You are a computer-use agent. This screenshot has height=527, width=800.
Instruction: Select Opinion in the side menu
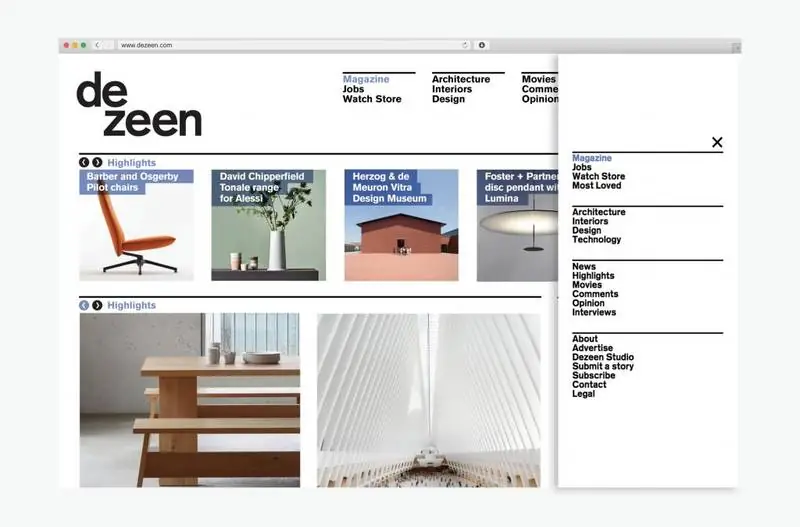tap(588, 303)
